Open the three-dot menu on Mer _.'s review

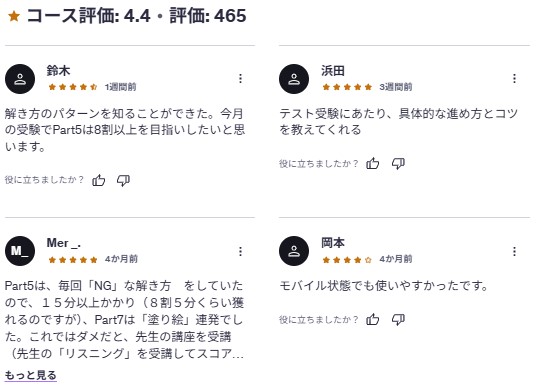(241, 251)
